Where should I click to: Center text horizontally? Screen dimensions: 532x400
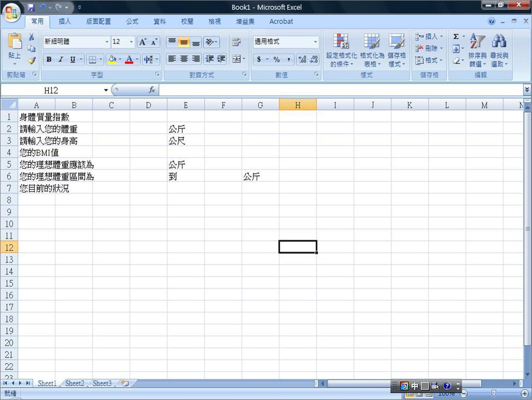click(x=183, y=59)
